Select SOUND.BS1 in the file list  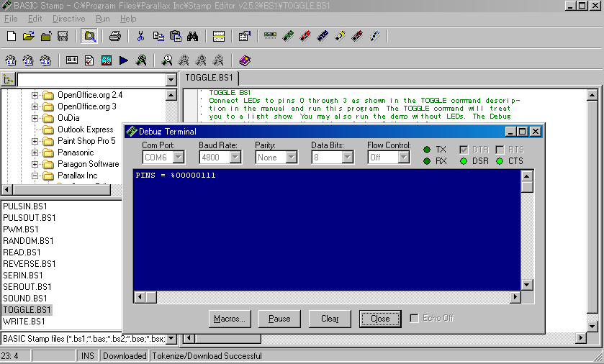coord(25,299)
